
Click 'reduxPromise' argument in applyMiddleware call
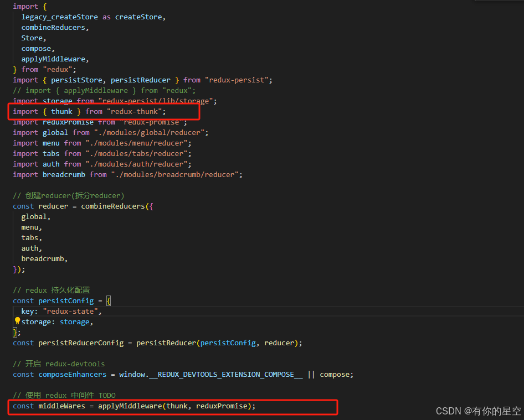pyautogui.click(x=222, y=406)
